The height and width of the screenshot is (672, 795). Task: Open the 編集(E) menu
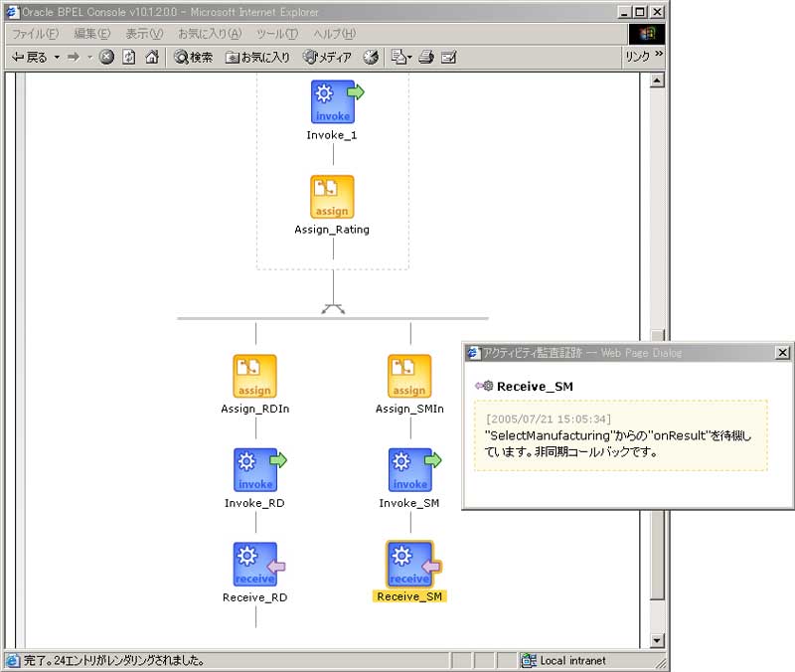(x=91, y=34)
